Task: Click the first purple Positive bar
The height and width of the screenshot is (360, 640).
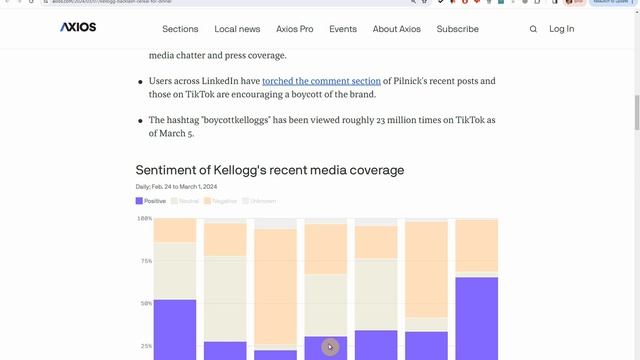Action: tap(175, 329)
